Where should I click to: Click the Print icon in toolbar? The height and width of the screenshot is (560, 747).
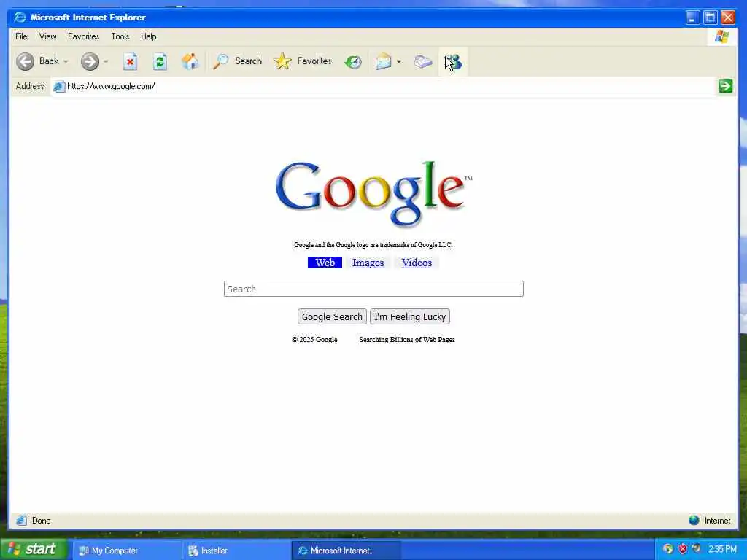click(422, 61)
